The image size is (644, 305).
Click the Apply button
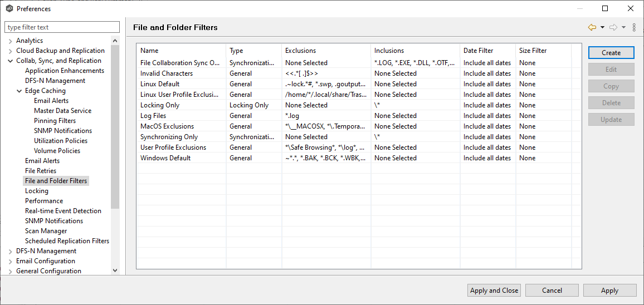click(609, 290)
